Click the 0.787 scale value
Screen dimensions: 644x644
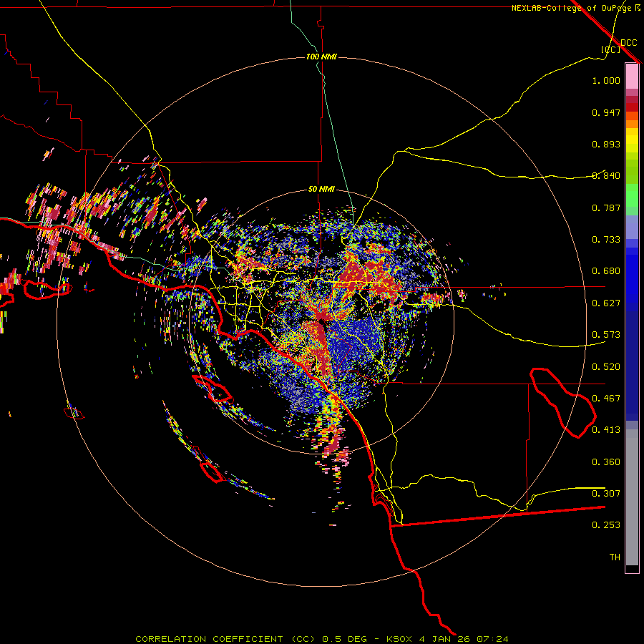606,208
